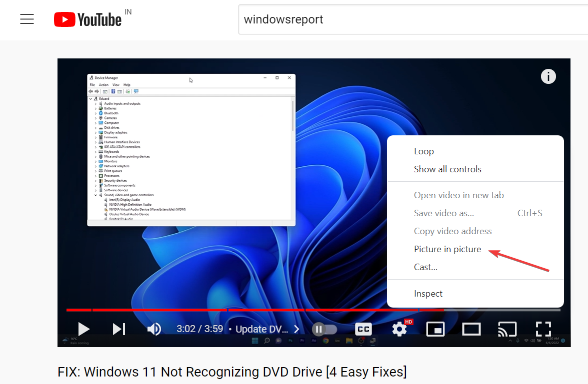Select Loop in the context menu
Viewport: 588px width, 384px height.
(x=475, y=151)
